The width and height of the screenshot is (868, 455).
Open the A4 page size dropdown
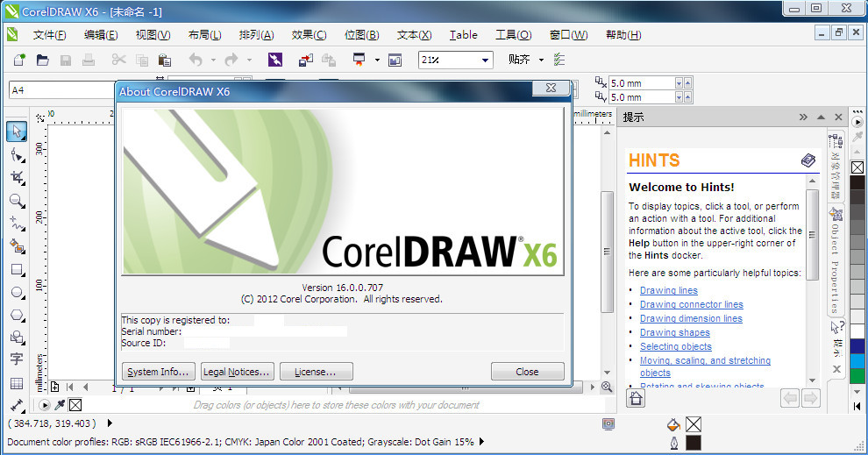tap(61, 89)
